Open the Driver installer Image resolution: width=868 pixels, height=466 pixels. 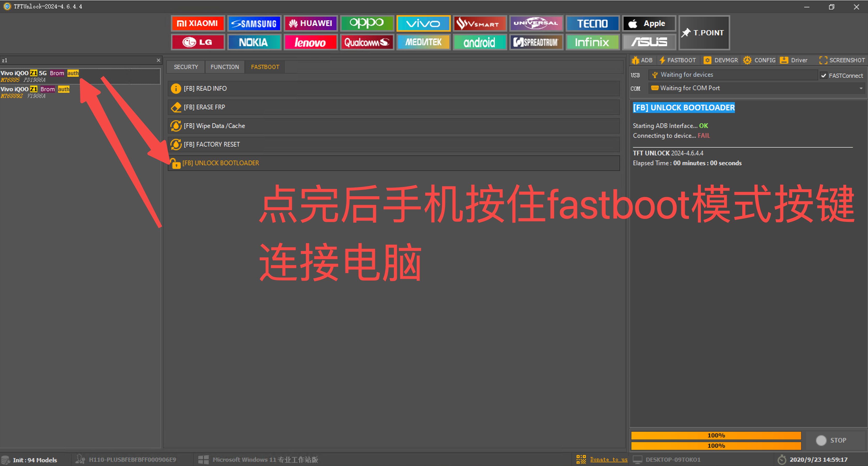[794, 60]
